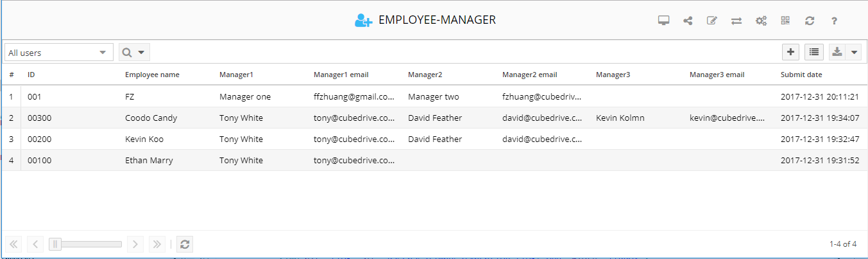Image resolution: width=868 pixels, height=259 pixels.
Task: Refresh the table from pager bar
Action: [185, 244]
